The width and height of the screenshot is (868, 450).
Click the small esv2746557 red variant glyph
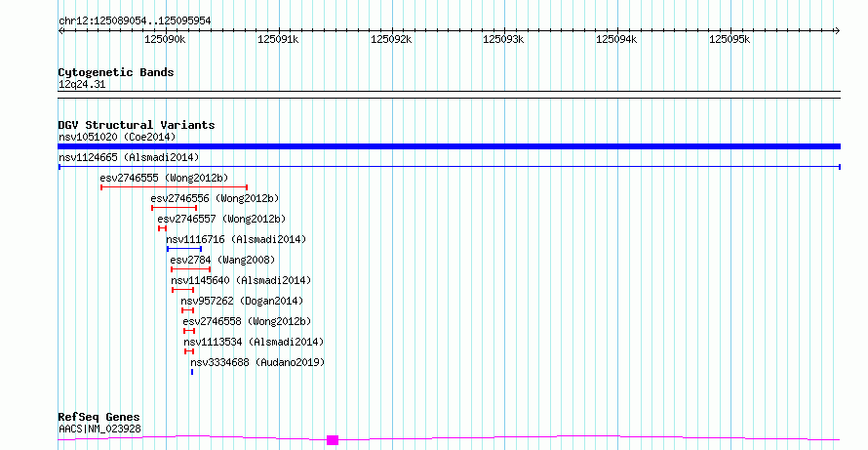(162, 228)
